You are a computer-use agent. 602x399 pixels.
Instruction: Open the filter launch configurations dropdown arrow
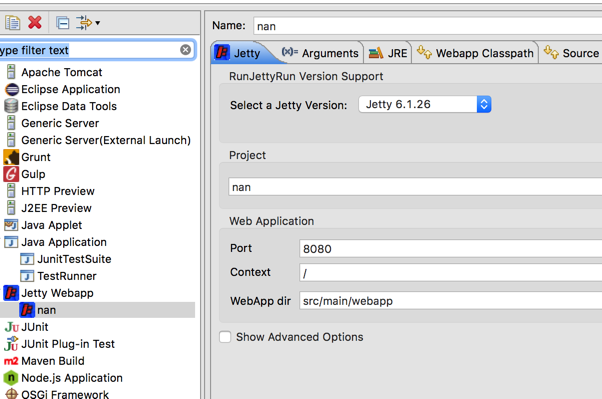tap(98, 23)
